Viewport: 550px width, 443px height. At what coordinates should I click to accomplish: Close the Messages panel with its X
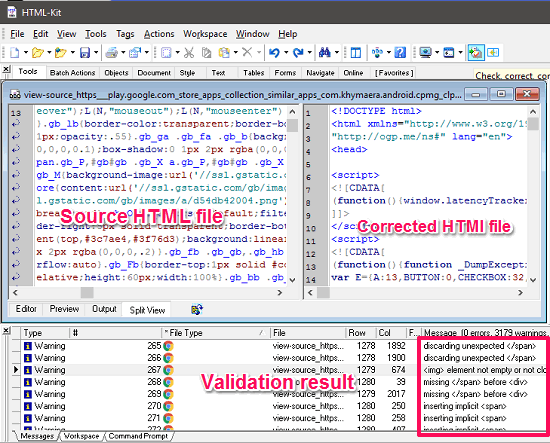click(x=6, y=330)
